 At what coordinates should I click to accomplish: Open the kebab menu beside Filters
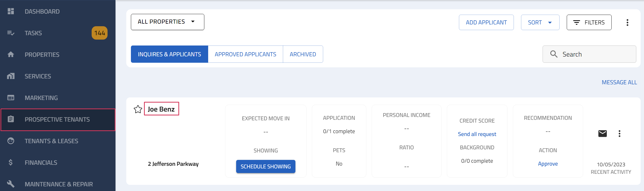[x=628, y=22]
